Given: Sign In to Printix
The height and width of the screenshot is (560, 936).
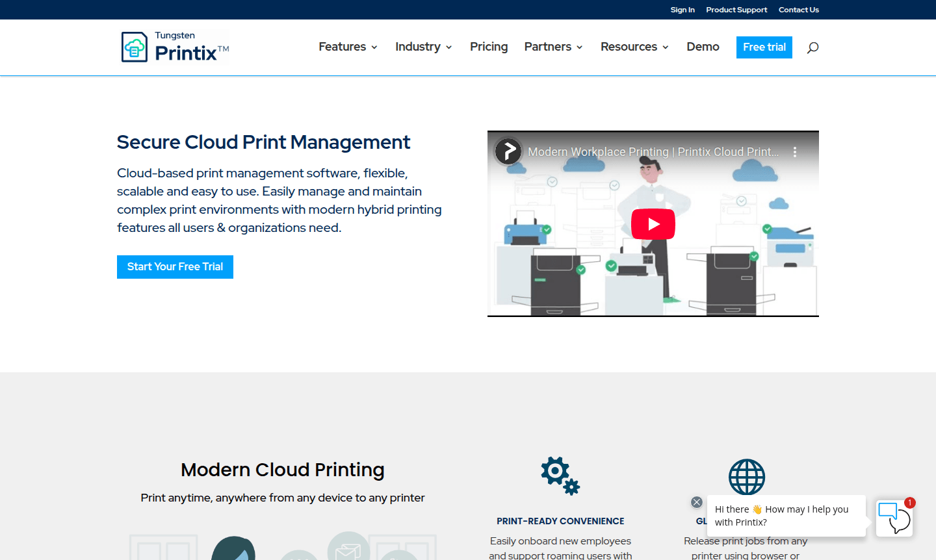Looking at the screenshot, I should tap(682, 10).
